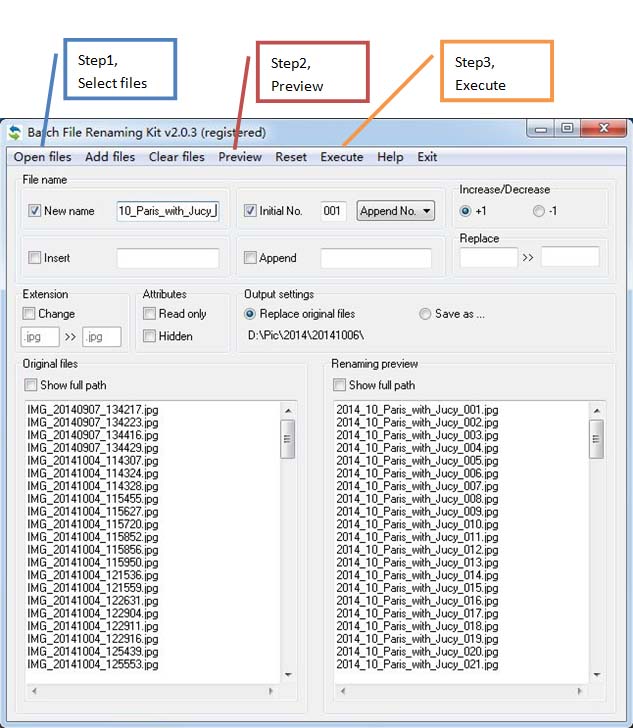This screenshot has width=633, height=728.
Task: Toggle the Initial No. checkbox
Action: (x=251, y=211)
